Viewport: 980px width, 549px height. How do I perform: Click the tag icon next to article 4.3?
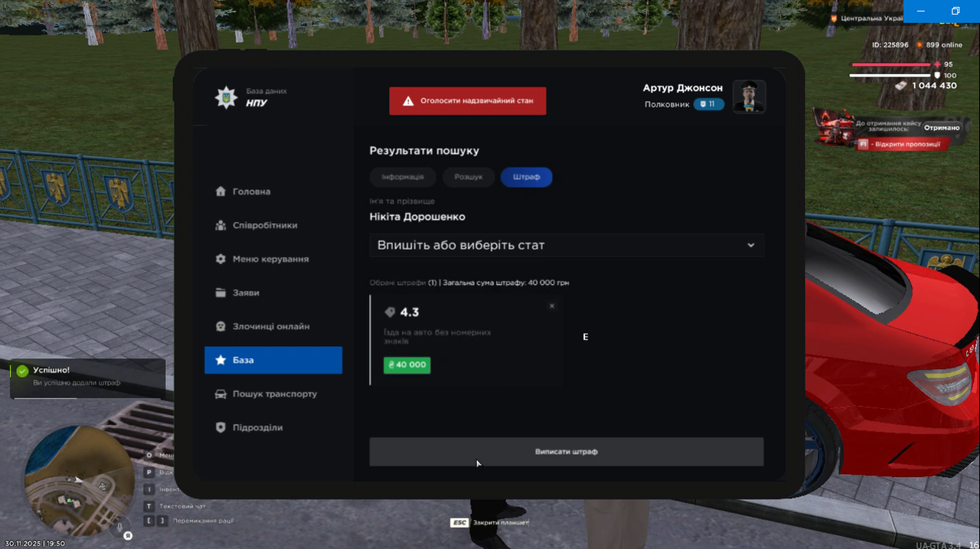coord(390,312)
